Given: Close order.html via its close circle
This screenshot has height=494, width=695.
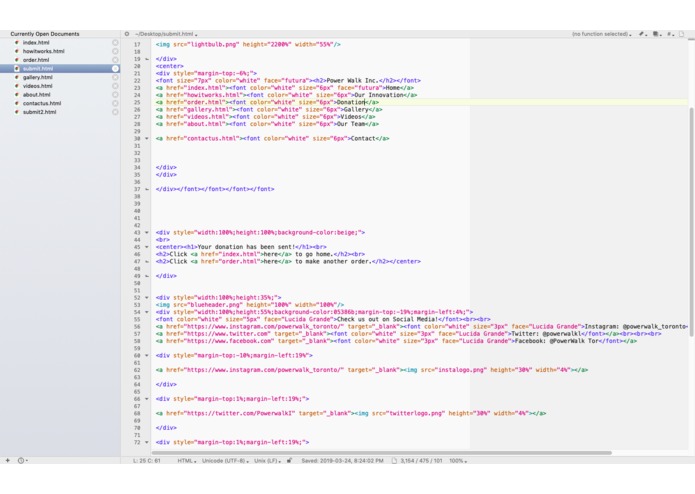Looking at the screenshot, I should click(x=115, y=60).
